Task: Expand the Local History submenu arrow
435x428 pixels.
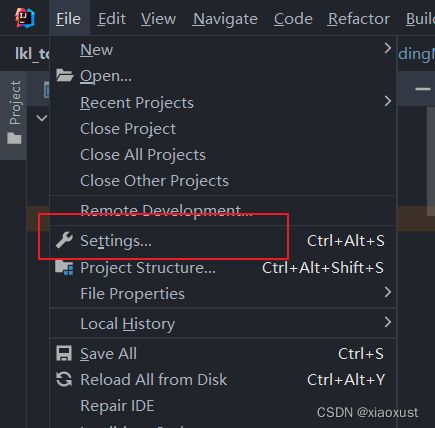Action: coord(387,322)
